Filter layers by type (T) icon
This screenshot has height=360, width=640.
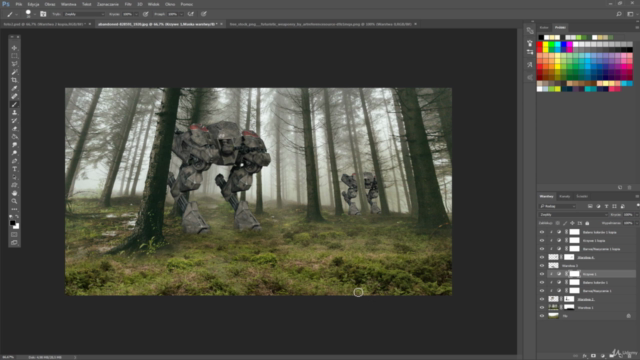(606, 207)
